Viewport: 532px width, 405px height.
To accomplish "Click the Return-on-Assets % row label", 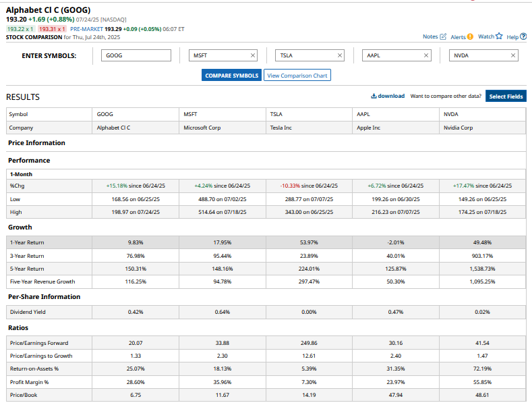I will (x=34, y=369).
